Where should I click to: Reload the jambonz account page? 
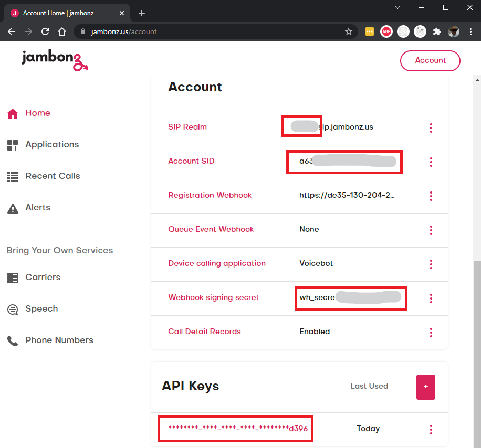[x=45, y=31]
